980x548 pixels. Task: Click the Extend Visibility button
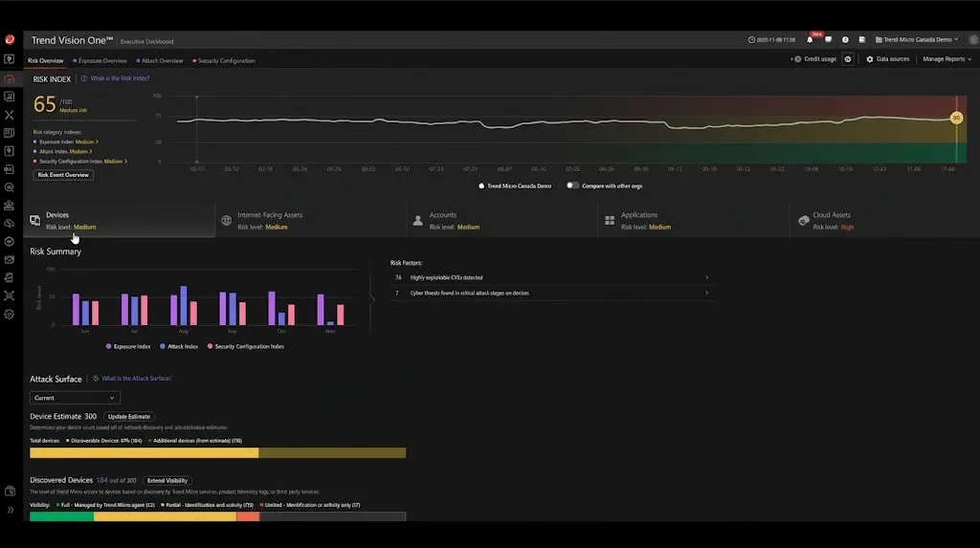click(167, 480)
